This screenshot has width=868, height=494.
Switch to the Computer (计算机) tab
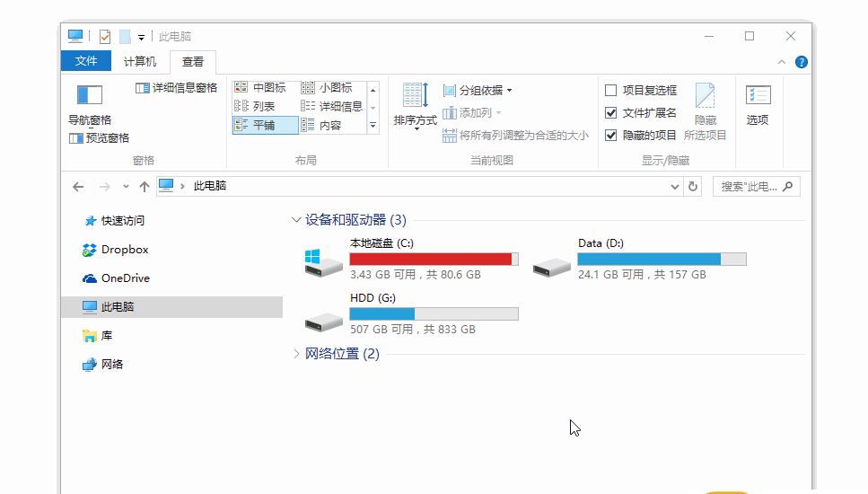[139, 61]
